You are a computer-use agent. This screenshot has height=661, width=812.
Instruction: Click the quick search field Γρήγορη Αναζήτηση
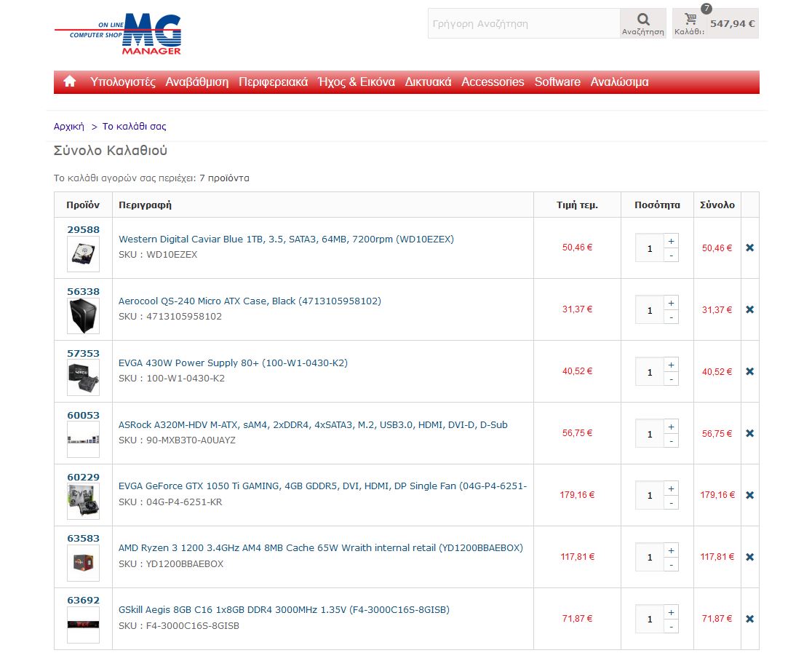coord(524,23)
